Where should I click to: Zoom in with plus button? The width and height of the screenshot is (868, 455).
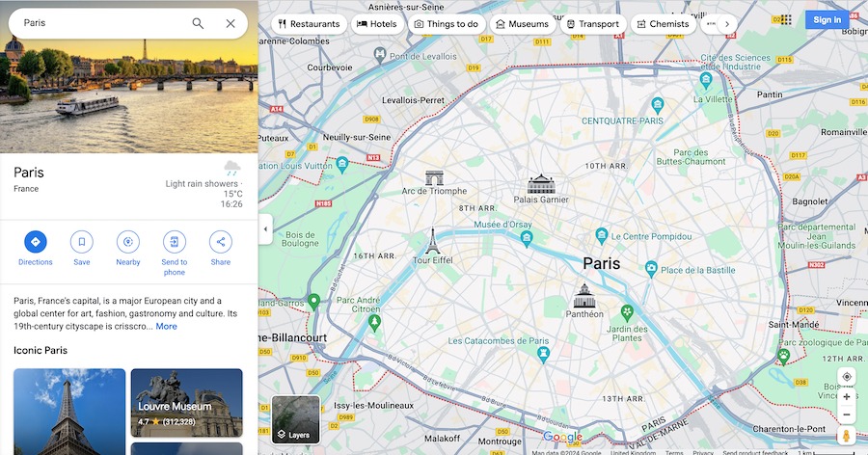pos(847,397)
